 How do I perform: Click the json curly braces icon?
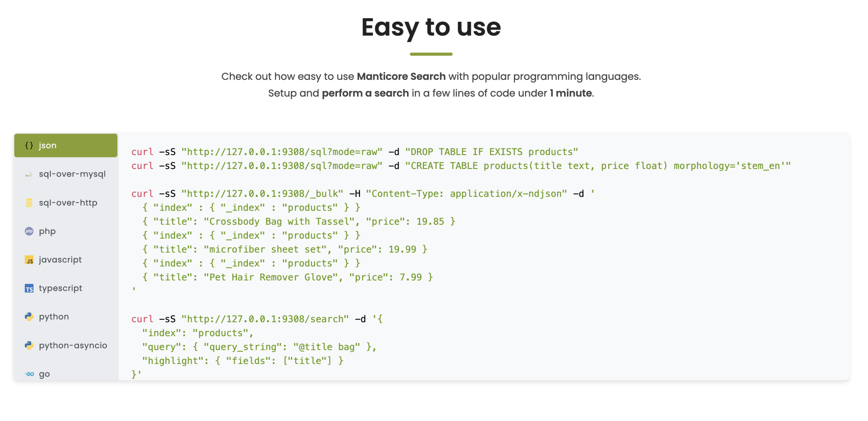click(x=29, y=146)
